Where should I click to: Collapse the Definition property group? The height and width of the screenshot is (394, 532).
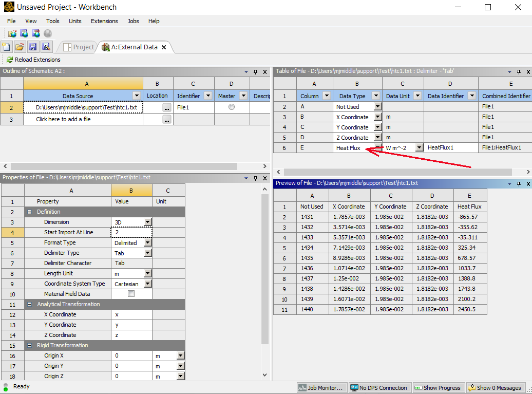pyautogui.click(x=29, y=212)
